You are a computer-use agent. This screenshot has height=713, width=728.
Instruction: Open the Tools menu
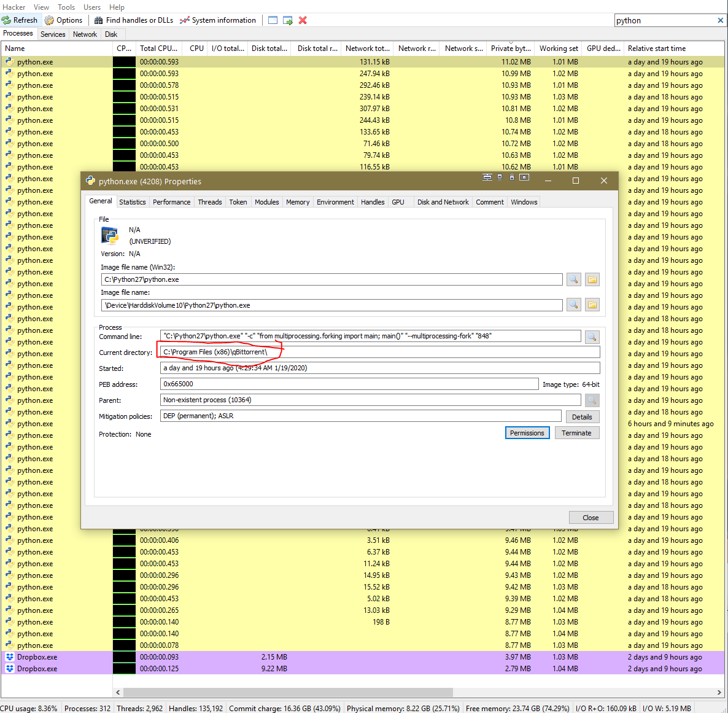pos(66,7)
